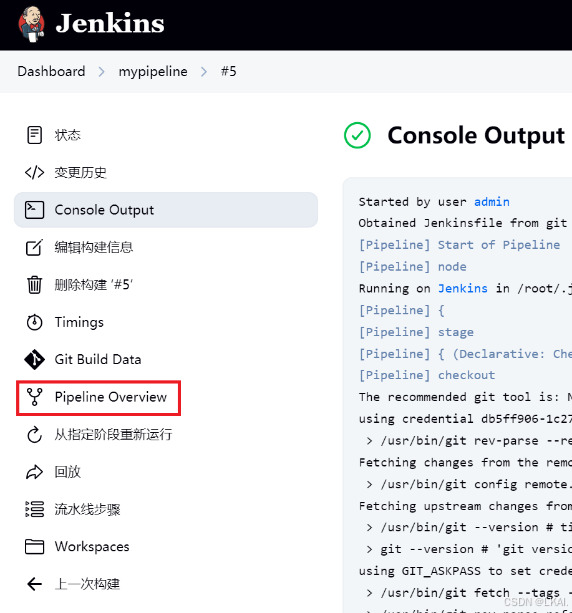This screenshot has width=572, height=613.
Task: Click the Jenkins butler logo
Action: (31, 24)
